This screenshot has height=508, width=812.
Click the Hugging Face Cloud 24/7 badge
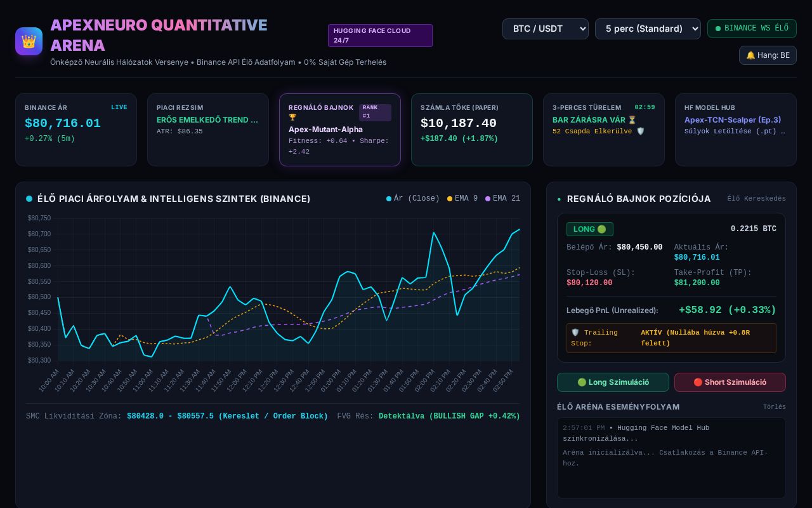point(380,36)
